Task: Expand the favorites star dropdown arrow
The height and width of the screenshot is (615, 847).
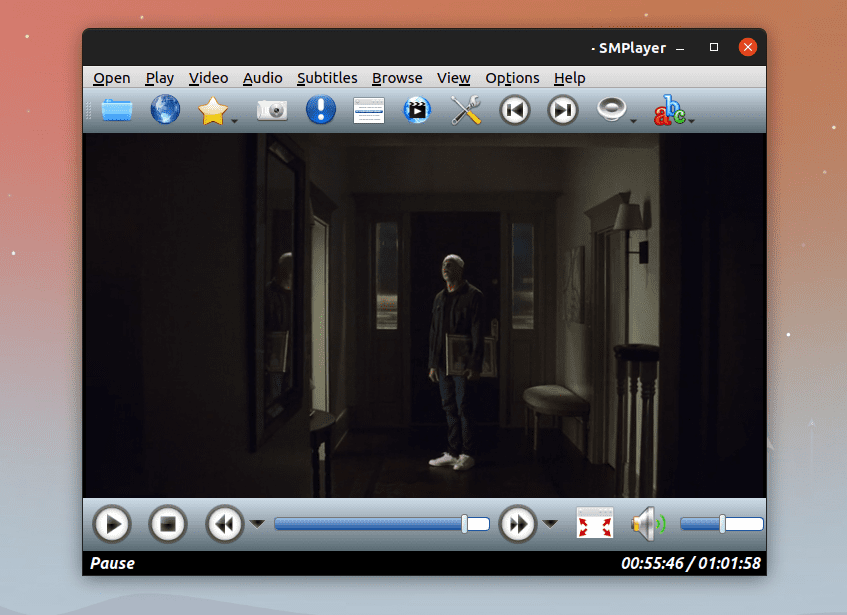Action: 234,121
